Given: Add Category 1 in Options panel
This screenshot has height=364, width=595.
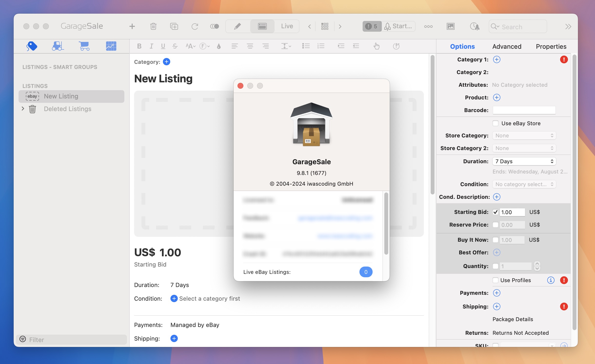Looking at the screenshot, I should pos(496,59).
